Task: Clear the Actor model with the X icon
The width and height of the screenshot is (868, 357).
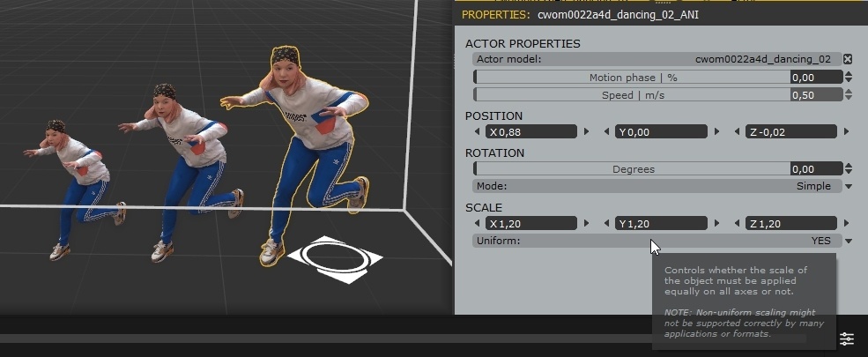Action: pos(848,59)
